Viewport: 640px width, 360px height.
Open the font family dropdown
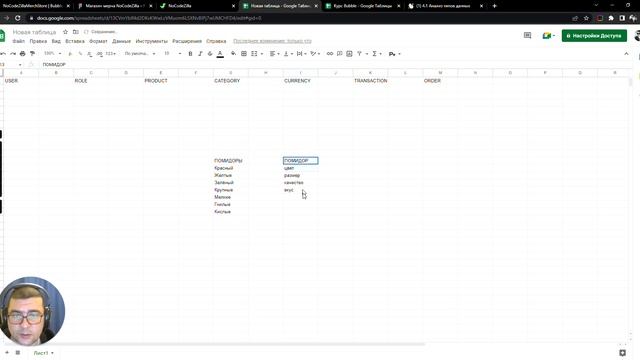coord(140,53)
